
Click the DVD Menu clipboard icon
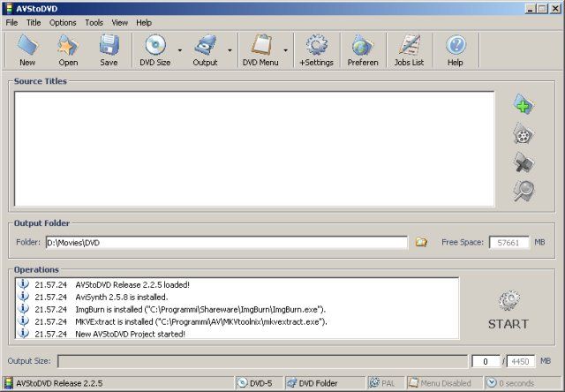260,45
